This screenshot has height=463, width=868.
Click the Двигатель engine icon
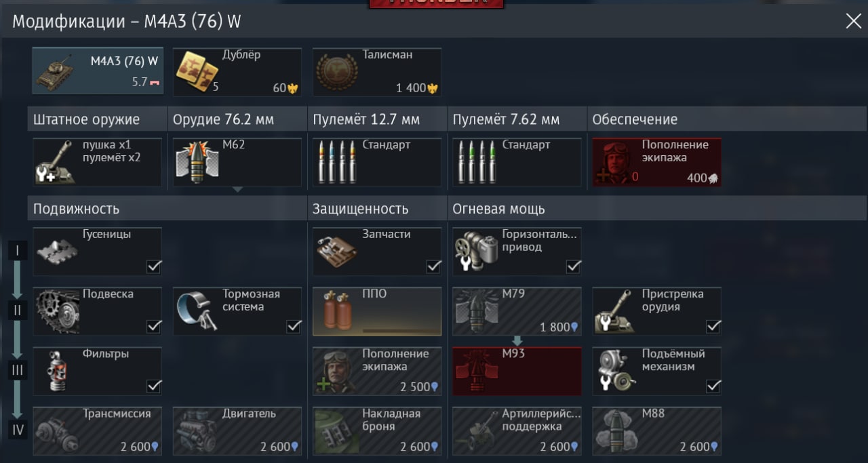click(197, 431)
